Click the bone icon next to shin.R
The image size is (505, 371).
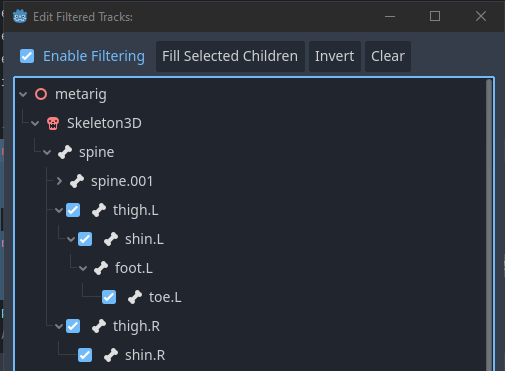tap(111, 355)
